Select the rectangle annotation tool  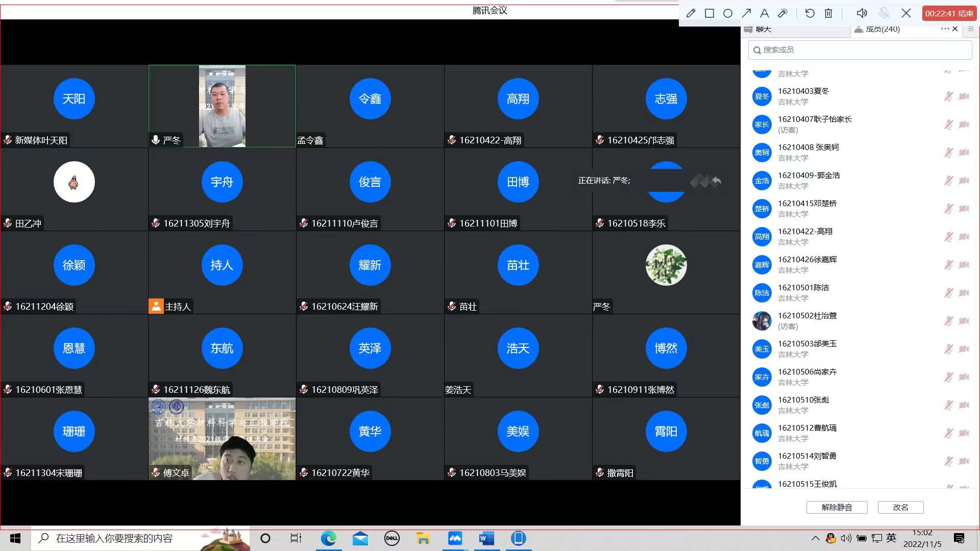click(709, 13)
